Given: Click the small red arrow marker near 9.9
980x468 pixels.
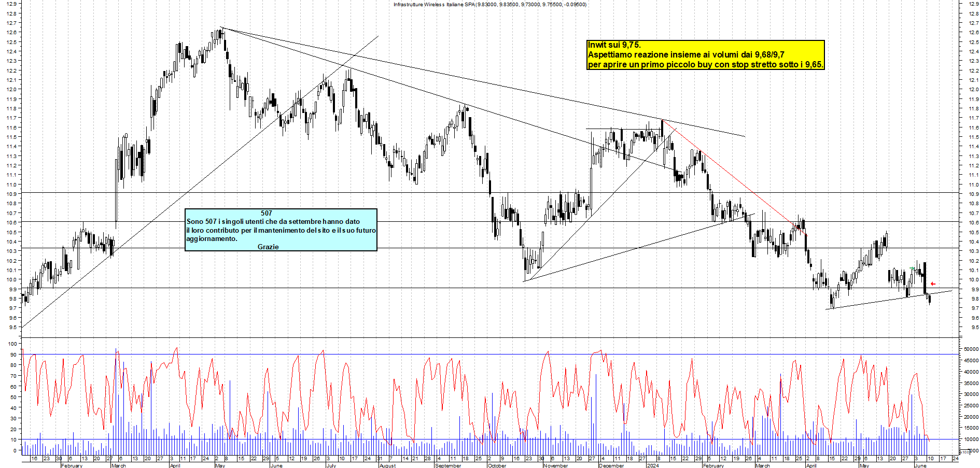Looking at the screenshot, I should pyautogui.click(x=933, y=283).
